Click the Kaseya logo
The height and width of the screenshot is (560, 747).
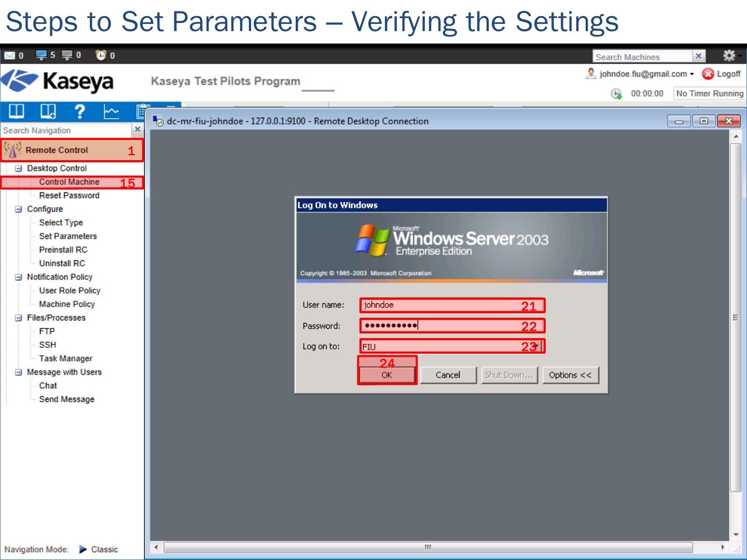[57, 81]
